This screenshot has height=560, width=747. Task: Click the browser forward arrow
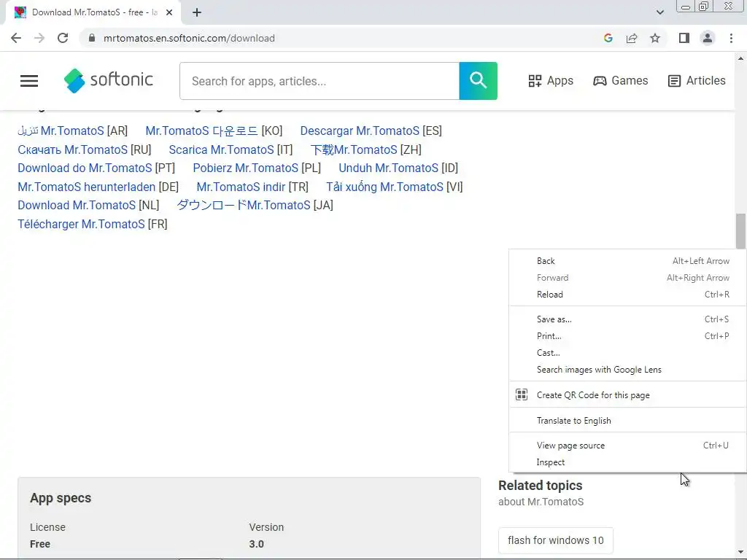(x=39, y=38)
